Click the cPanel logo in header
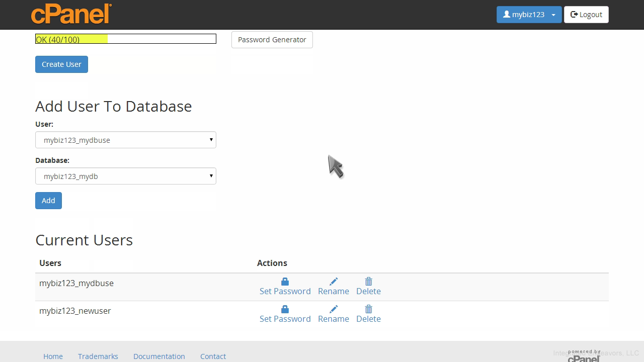 click(71, 14)
